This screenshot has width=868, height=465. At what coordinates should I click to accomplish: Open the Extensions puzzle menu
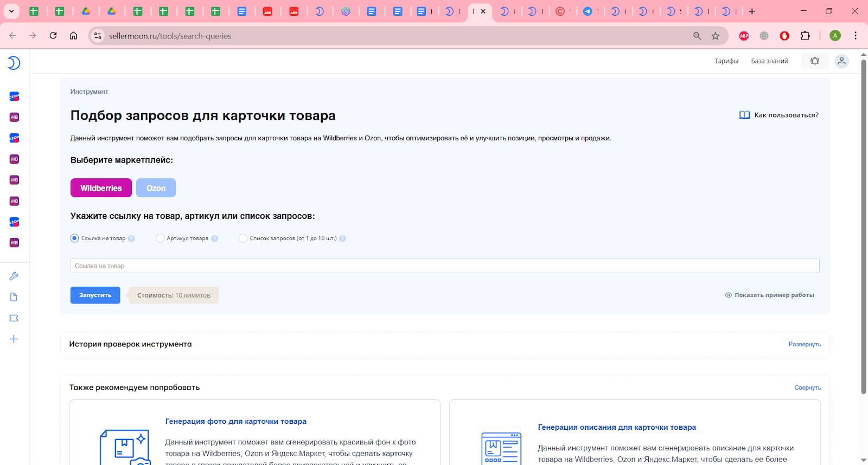coord(805,36)
